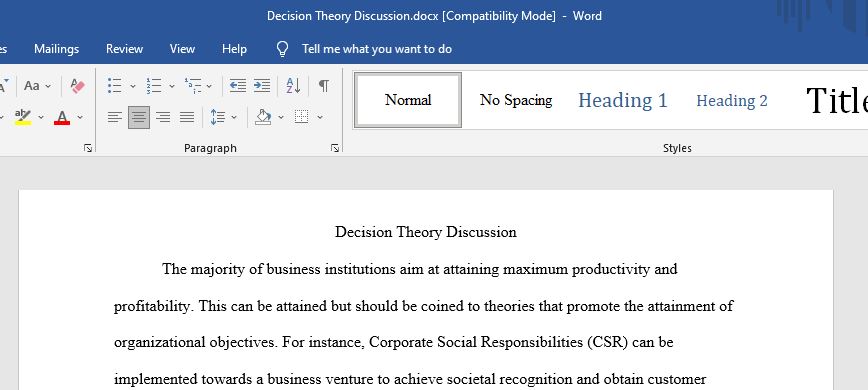Click the Change Case Aa icon

click(32, 86)
